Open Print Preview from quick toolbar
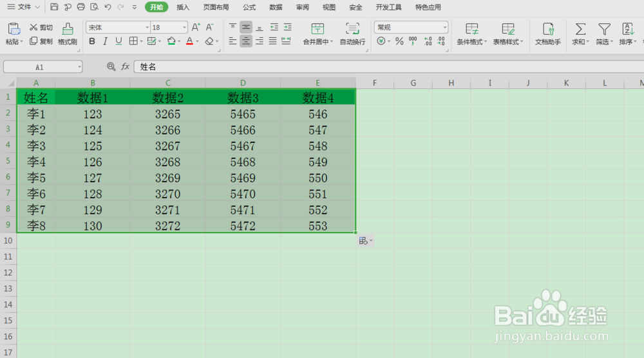Viewport: 644px width, 358px height. pyautogui.click(x=95, y=7)
